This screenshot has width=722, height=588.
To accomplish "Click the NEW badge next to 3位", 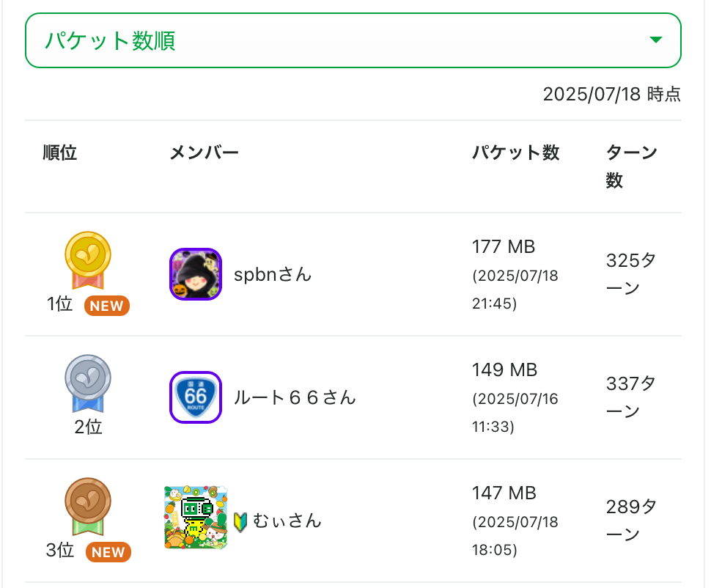I will pos(108,551).
